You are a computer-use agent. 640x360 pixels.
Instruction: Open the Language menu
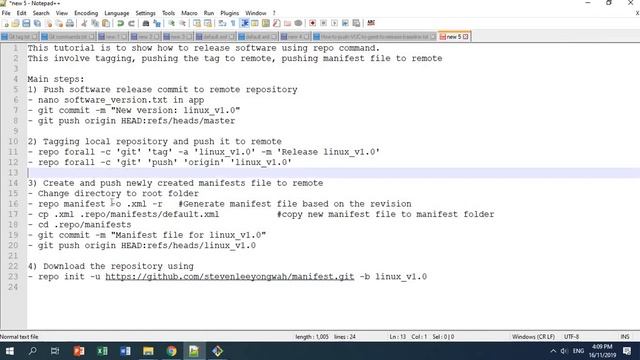116,13
